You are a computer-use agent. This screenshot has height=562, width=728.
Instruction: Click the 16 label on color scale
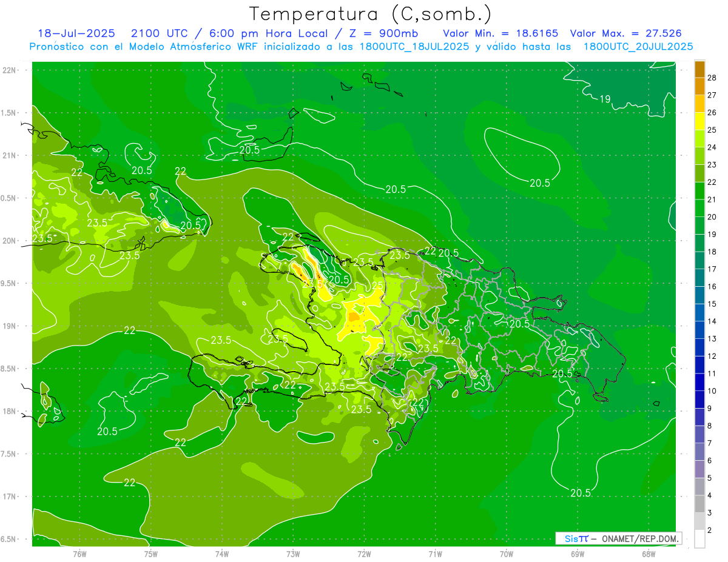coord(712,286)
